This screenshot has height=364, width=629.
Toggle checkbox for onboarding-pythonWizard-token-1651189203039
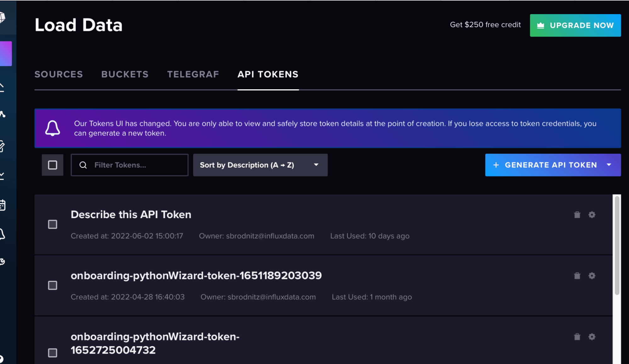[x=53, y=285]
